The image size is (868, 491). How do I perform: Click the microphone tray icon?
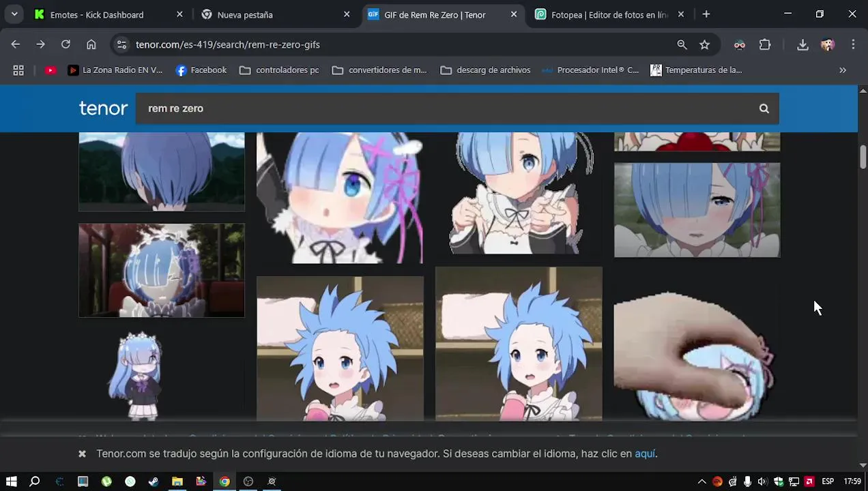point(748,481)
